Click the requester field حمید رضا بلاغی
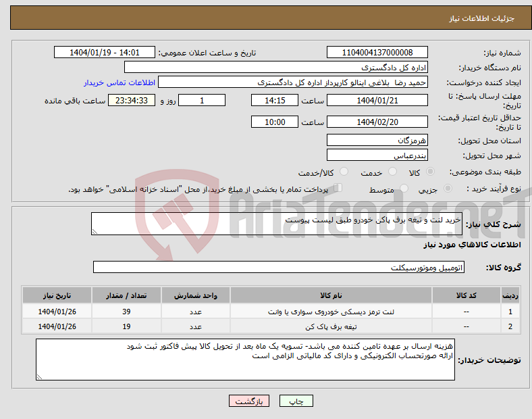Image resolution: width=532 pixels, height=419 pixels. pos(293,82)
